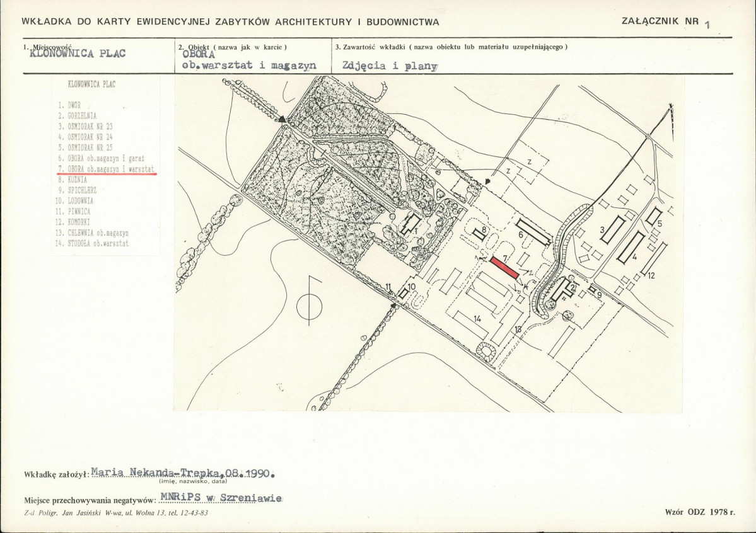Click the printer line 'Z-d Poligr. Jan Jasiński'

(x=62, y=513)
